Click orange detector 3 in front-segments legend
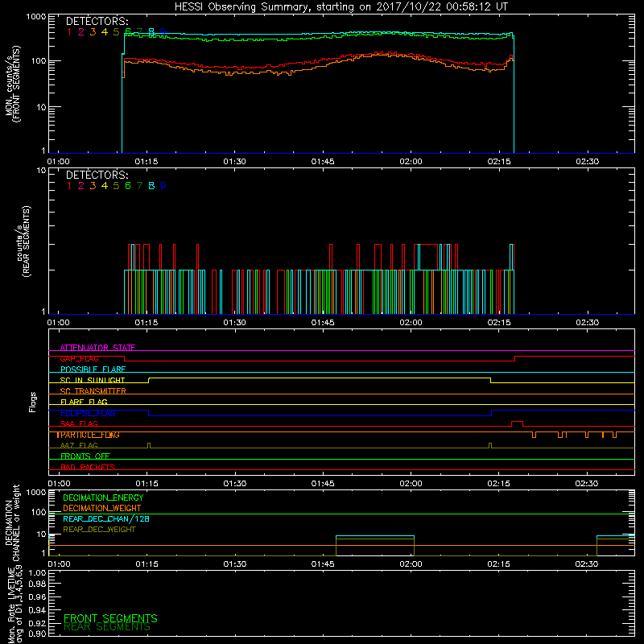The width and height of the screenshot is (644, 644). 93,32
